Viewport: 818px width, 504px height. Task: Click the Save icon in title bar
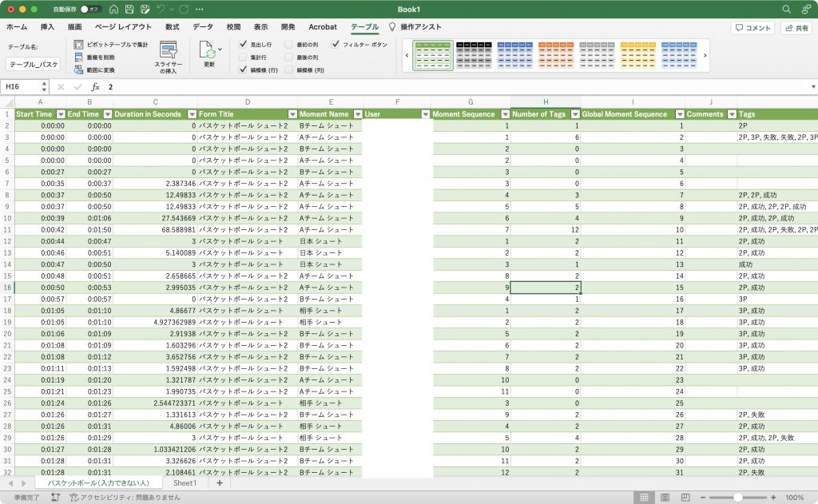tap(129, 9)
